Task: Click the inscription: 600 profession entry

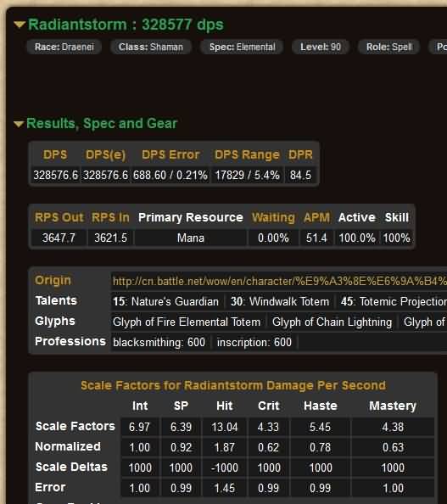Action: click(254, 342)
